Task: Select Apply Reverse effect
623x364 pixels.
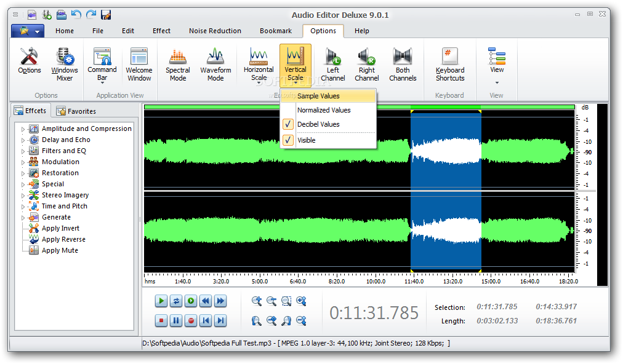Action: click(63, 239)
